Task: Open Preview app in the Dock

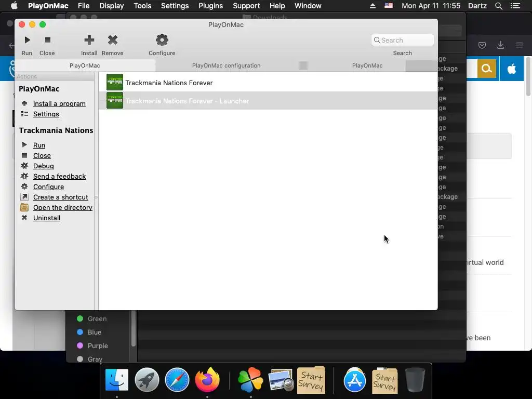Action: click(280, 380)
